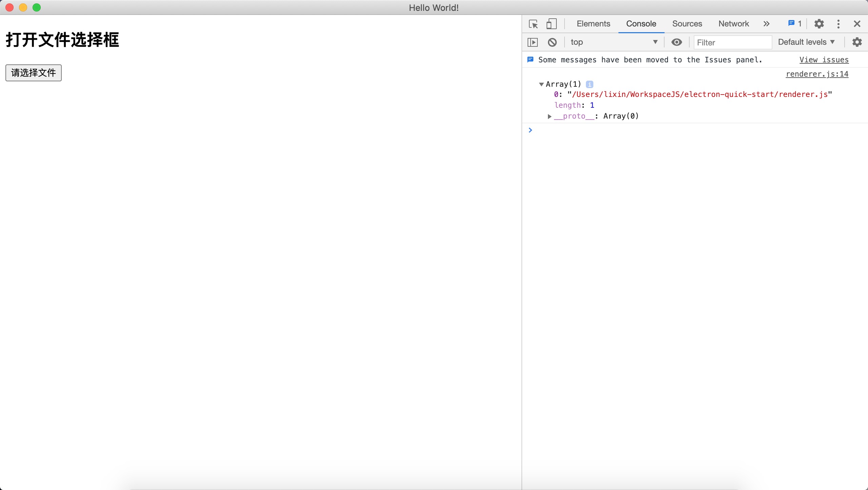868x490 pixels.
Task: Switch to the Elements tab
Action: coord(593,23)
